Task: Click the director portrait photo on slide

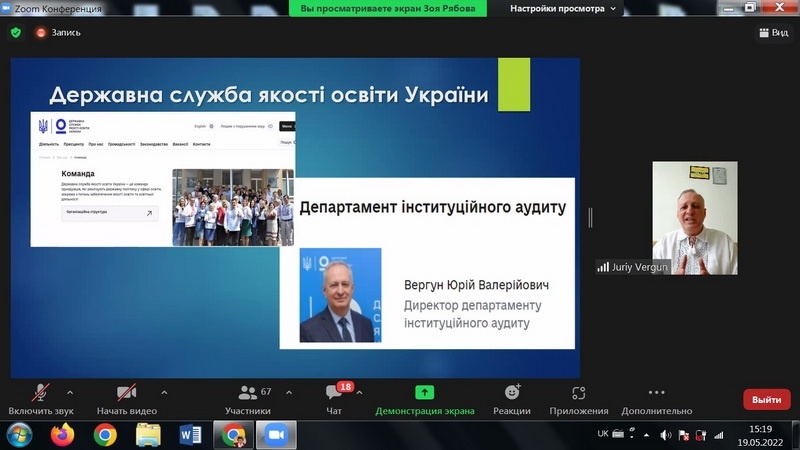Action: pyautogui.click(x=340, y=295)
